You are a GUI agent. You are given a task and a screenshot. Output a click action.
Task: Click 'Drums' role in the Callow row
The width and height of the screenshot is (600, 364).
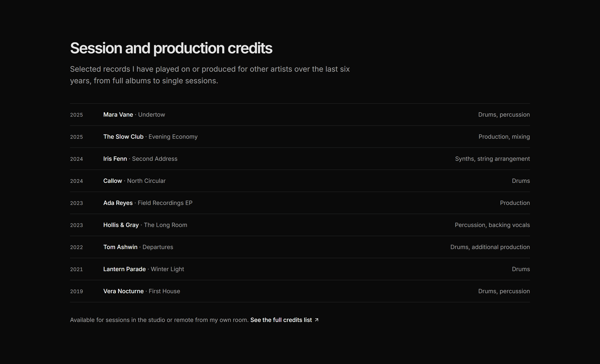521,181
